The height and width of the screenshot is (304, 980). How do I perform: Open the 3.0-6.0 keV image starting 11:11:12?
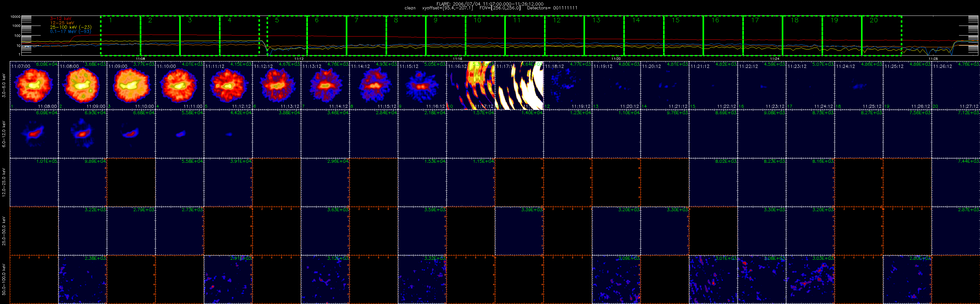(228, 86)
